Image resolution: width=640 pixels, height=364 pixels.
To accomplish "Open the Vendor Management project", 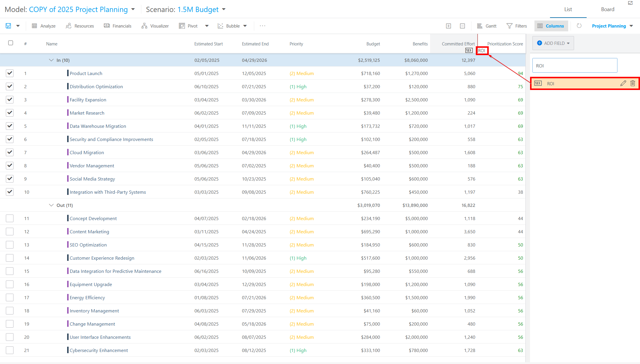I will pyautogui.click(x=92, y=166).
